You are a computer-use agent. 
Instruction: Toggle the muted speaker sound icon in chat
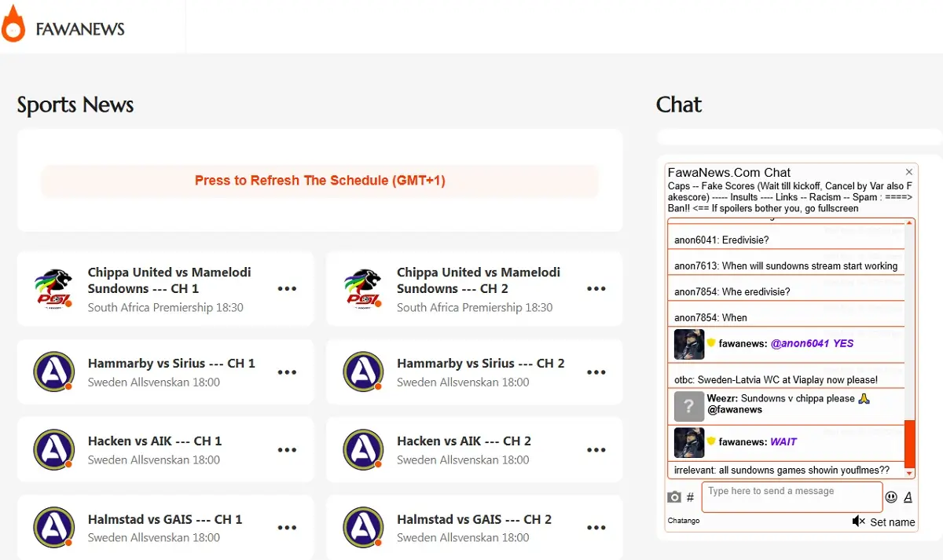pos(858,522)
